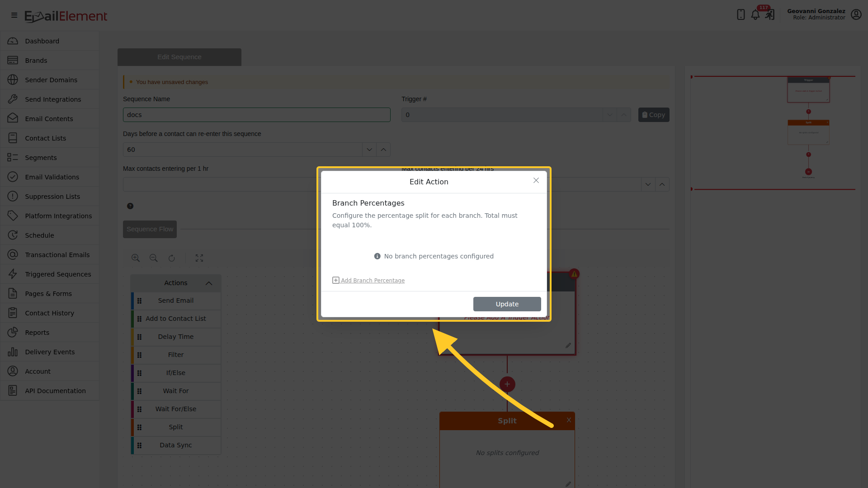Click the Delay Time drag handle
868x488 pixels.
click(x=139, y=337)
